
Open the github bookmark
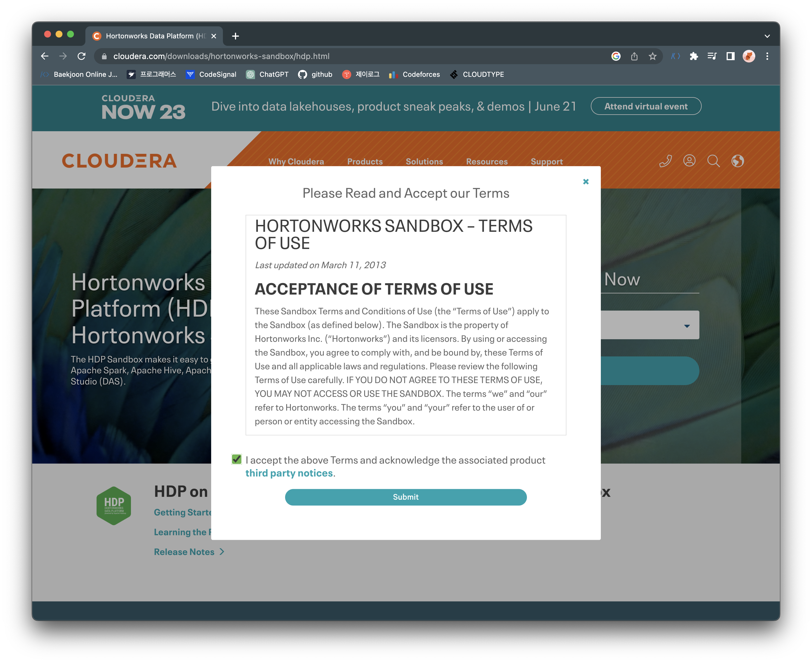pos(315,74)
